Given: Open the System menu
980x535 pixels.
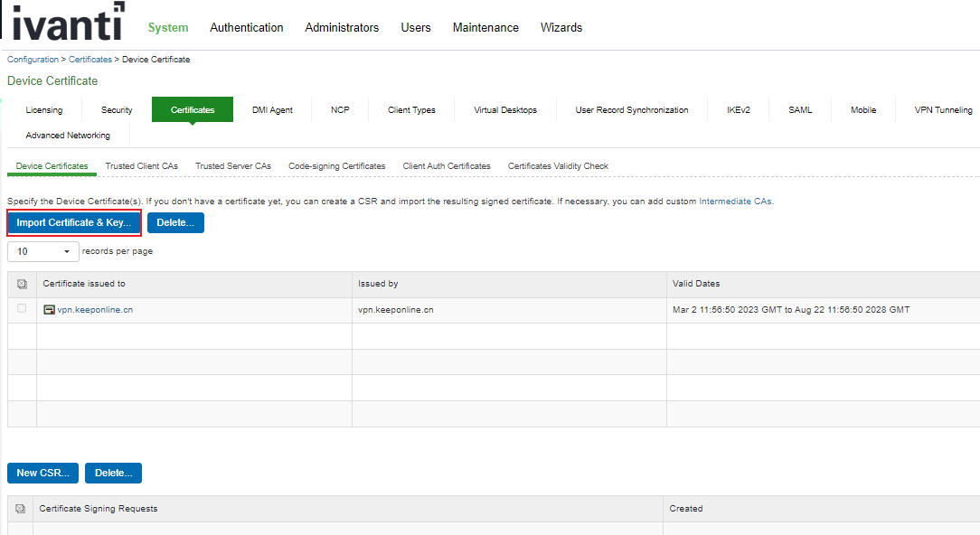Looking at the screenshot, I should [167, 27].
